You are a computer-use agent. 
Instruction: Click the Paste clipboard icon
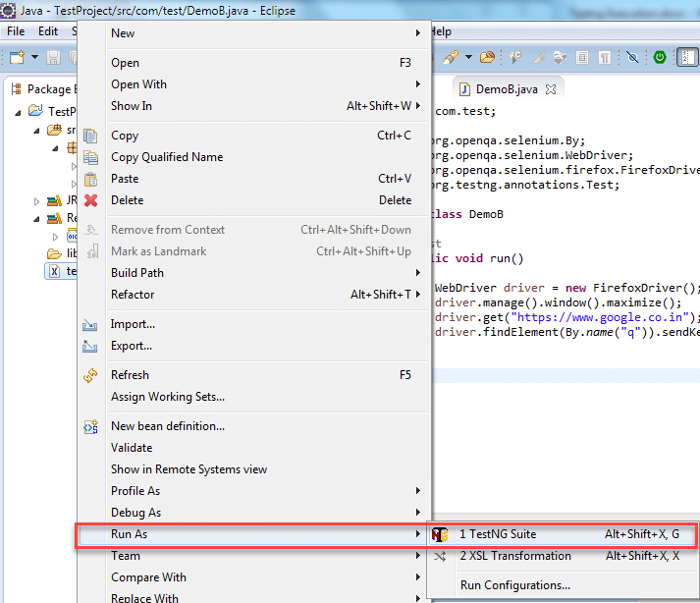click(91, 179)
